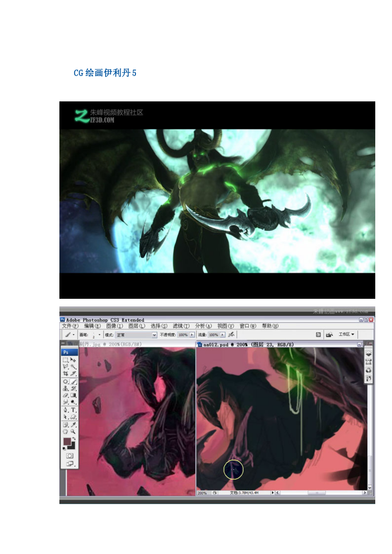Screen dimensions: 392x554
Task: Open the 滤镜(T) menu
Action: click(x=181, y=326)
